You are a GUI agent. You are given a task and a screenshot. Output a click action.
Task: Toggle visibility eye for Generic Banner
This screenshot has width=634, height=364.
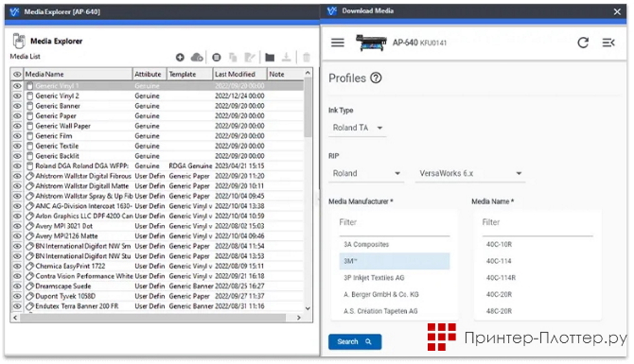pyautogui.click(x=17, y=106)
